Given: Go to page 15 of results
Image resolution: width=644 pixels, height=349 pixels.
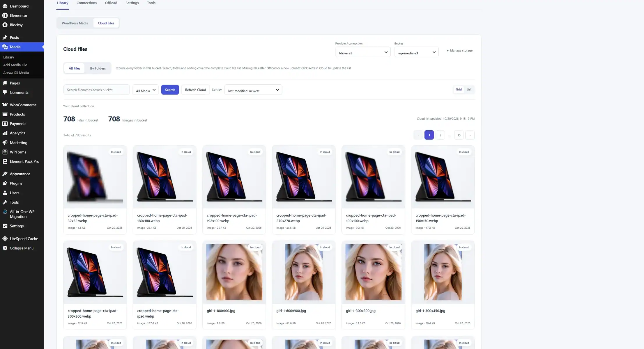Looking at the screenshot, I should pyautogui.click(x=459, y=135).
